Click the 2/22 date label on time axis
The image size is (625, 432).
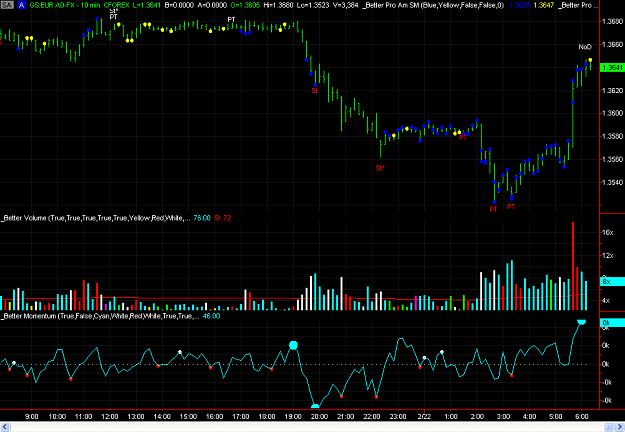(424, 416)
